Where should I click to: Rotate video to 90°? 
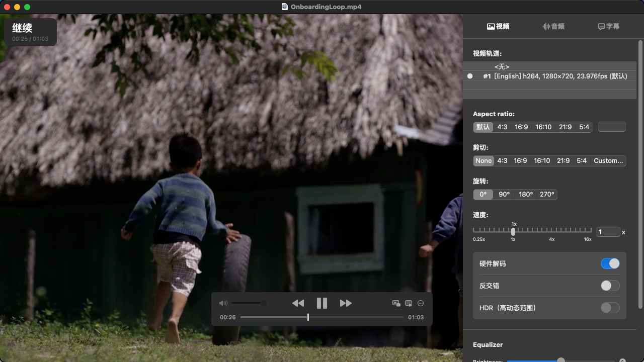pos(504,194)
